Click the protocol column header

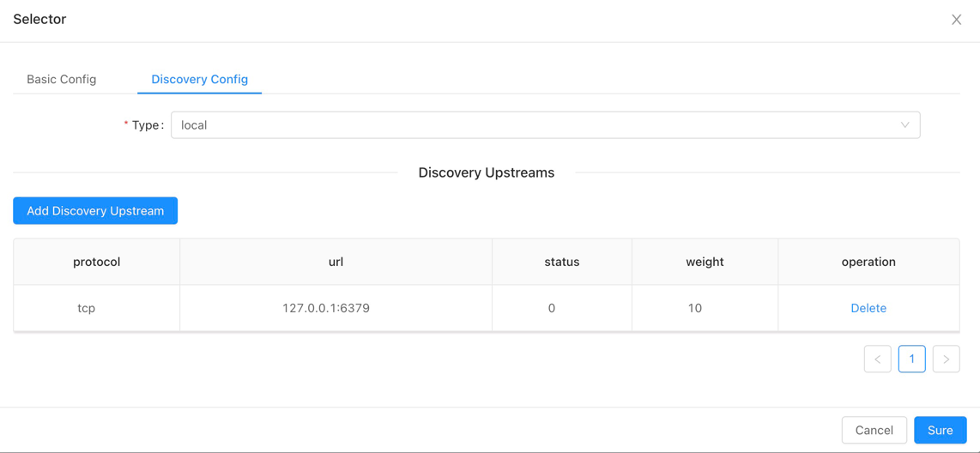(x=96, y=262)
